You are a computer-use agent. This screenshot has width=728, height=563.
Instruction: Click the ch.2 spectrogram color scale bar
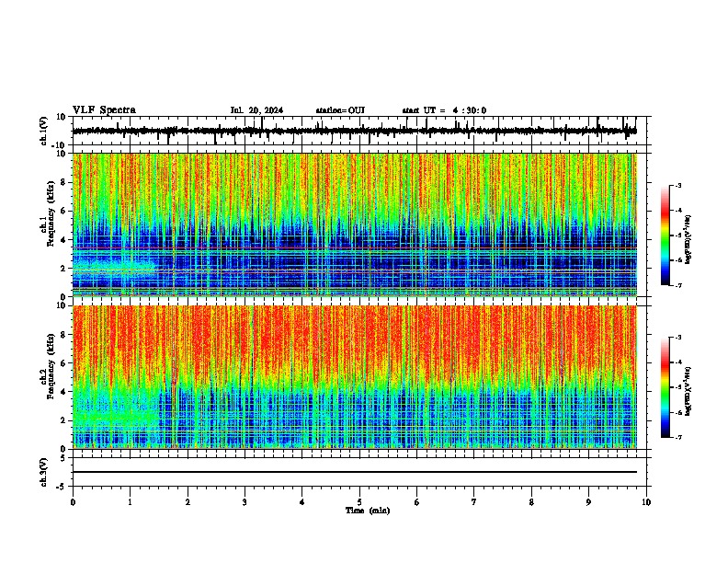[x=665, y=387]
